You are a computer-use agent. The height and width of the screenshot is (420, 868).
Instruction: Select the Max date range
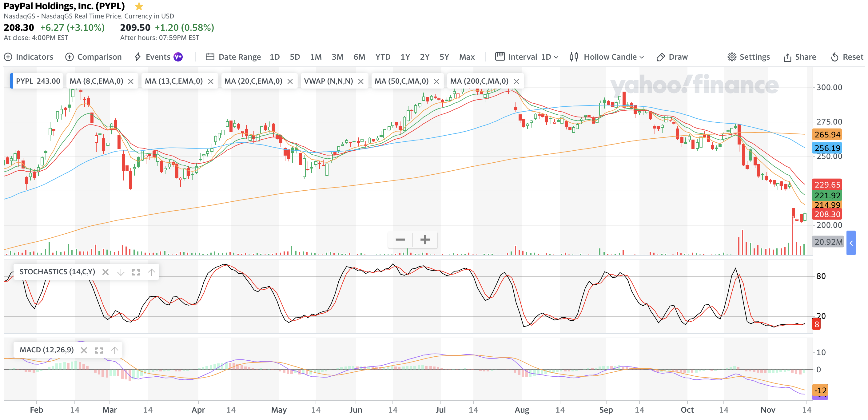[467, 57]
